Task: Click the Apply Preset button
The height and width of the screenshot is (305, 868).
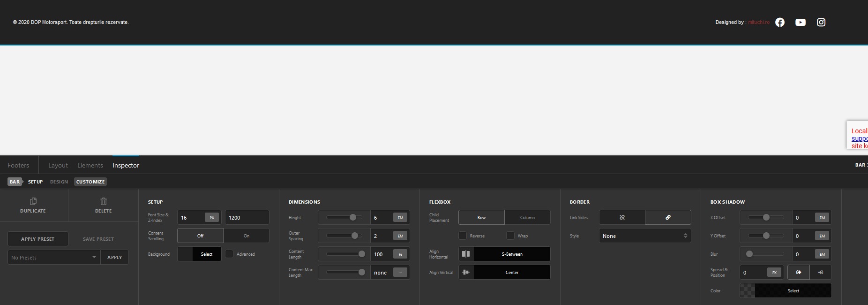Action: click(38, 239)
